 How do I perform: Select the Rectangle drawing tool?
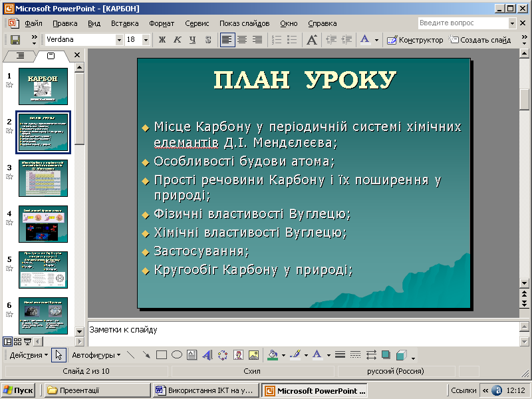coord(162,355)
